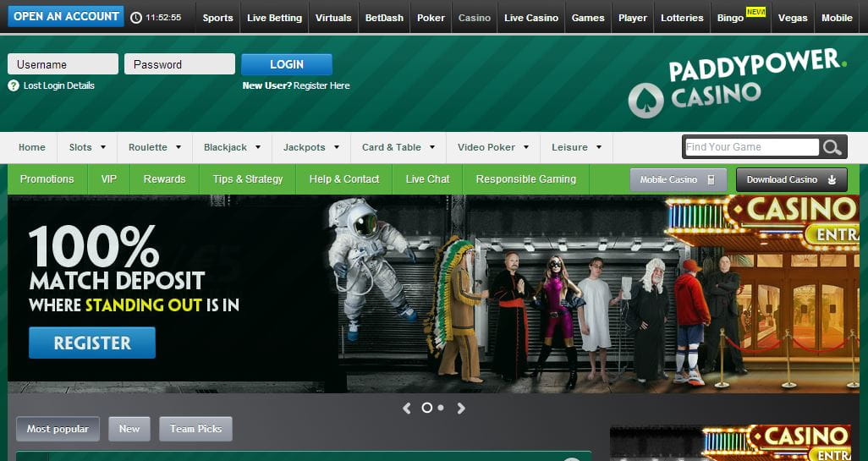Screen dimensions: 868x461
Task: Click the search magnifier icon
Action: [832, 147]
